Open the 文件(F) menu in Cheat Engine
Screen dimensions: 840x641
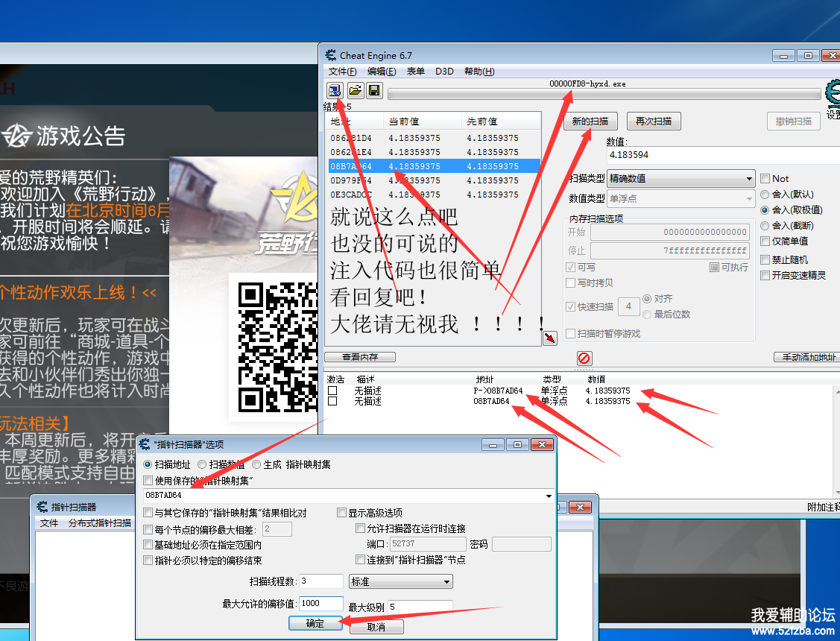pyautogui.click(x=342, y=72)
